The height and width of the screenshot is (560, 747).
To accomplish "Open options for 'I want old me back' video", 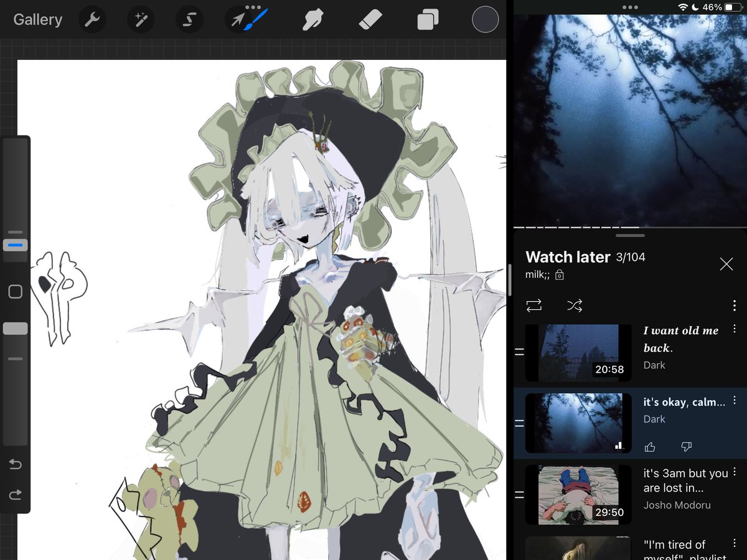I will (735, 329).
